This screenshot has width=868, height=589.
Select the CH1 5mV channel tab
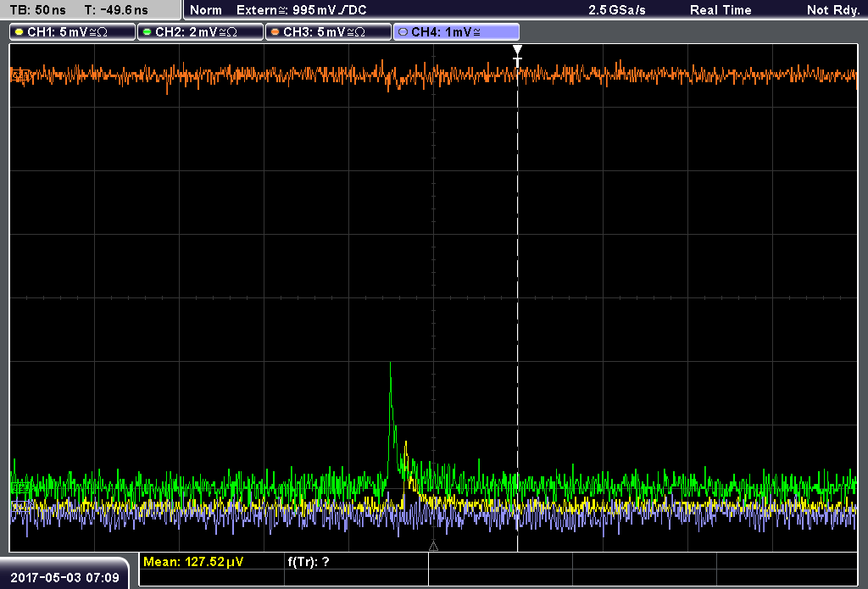[73, 32]
